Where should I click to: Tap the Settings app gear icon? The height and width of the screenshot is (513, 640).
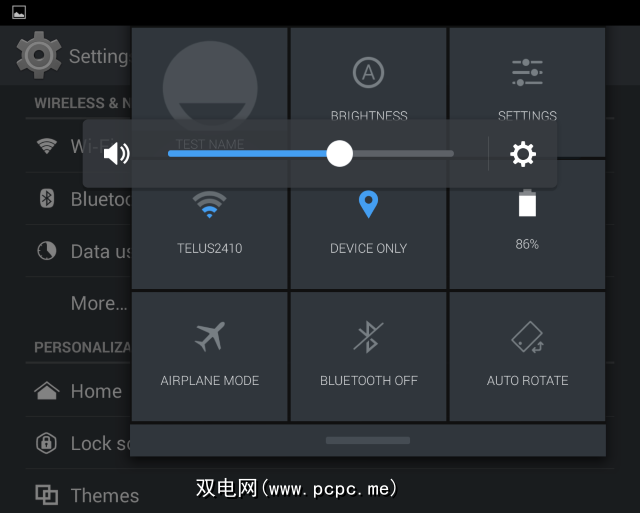(39, 55)
